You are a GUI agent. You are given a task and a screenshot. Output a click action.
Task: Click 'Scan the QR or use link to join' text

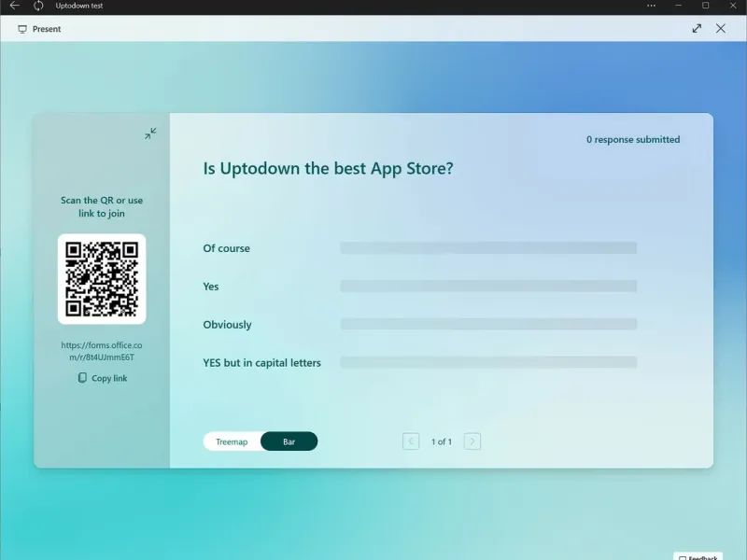click(x=102, y=206)
